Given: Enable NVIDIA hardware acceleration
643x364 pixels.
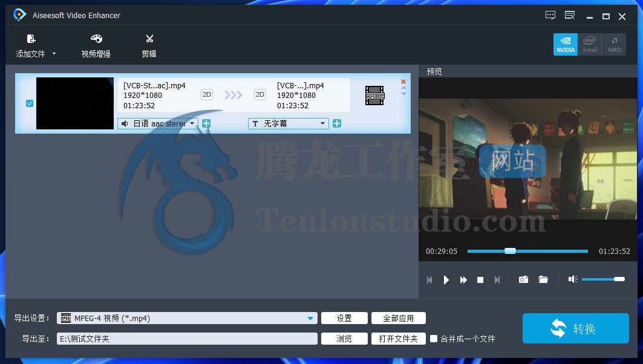Looking at the screenshot, I should click(566, 44).
